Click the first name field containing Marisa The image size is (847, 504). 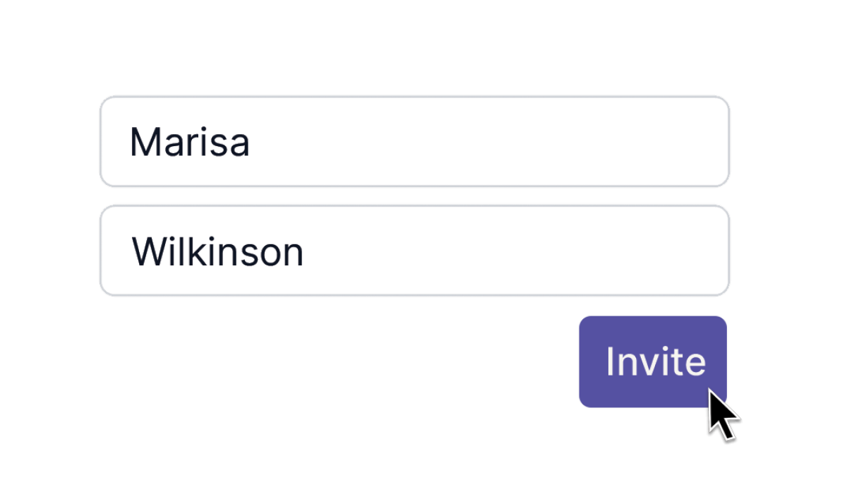pos(414,142)
